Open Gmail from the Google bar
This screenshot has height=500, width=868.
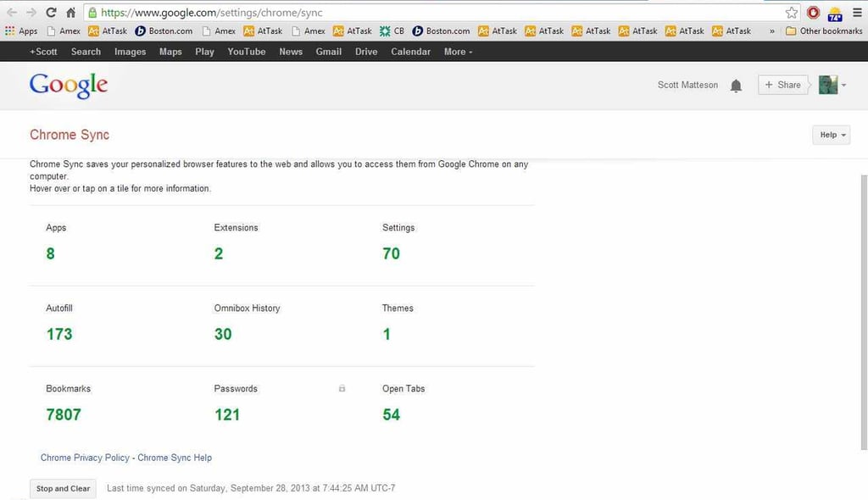pos(328,52)
